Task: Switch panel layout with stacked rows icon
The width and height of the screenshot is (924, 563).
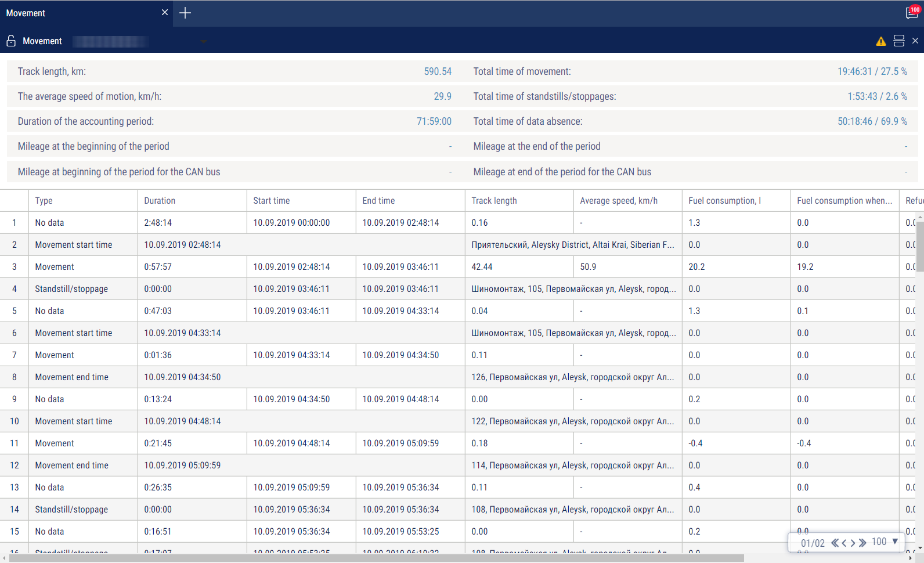Action: coord(899,41)
